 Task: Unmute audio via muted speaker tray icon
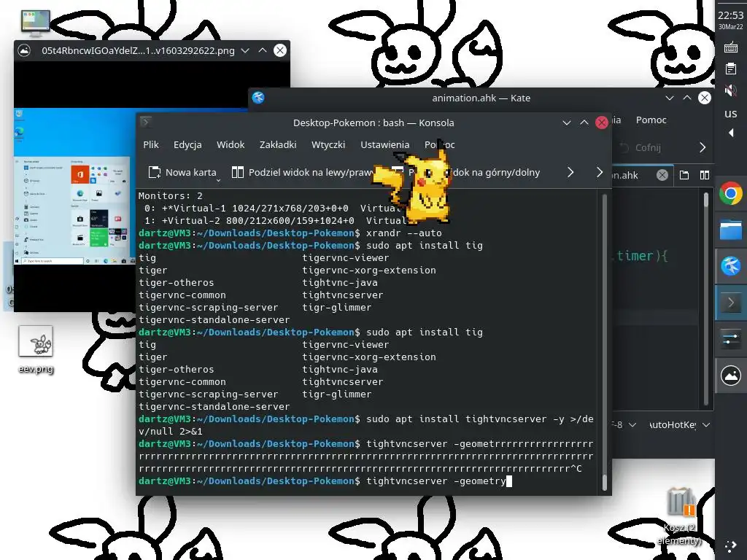coord(731,90)
